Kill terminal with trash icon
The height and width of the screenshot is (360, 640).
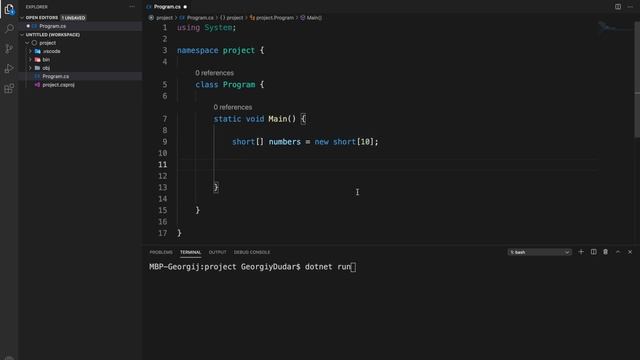tap(605, 252)
